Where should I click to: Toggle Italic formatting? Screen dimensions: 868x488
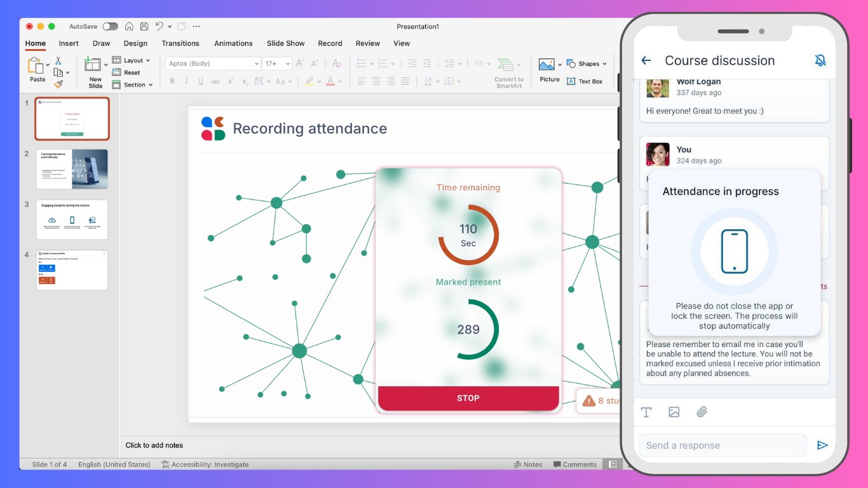point(186,81)
